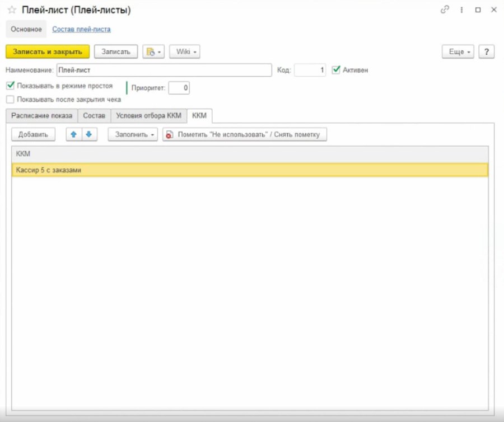Expand the Заполнить dropdown
This screenshot has width=504, height=422.
point(133,134)
